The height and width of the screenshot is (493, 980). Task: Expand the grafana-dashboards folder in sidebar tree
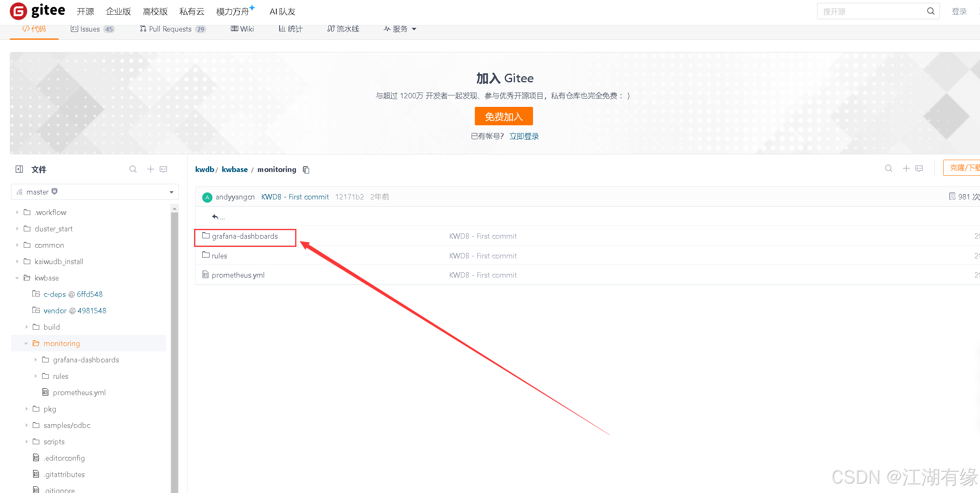(36, 360)
